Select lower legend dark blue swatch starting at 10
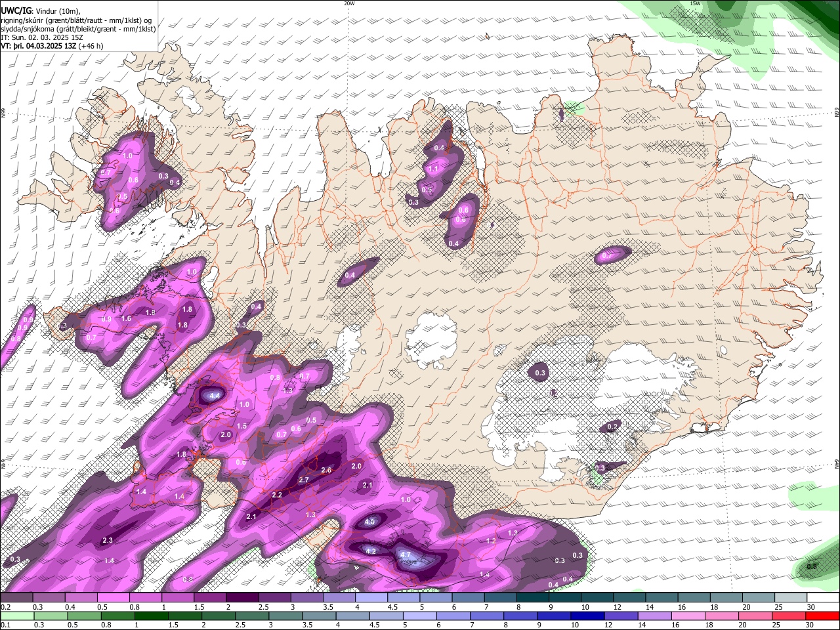The height and width of the screenshot is (630, 840). 588,616
